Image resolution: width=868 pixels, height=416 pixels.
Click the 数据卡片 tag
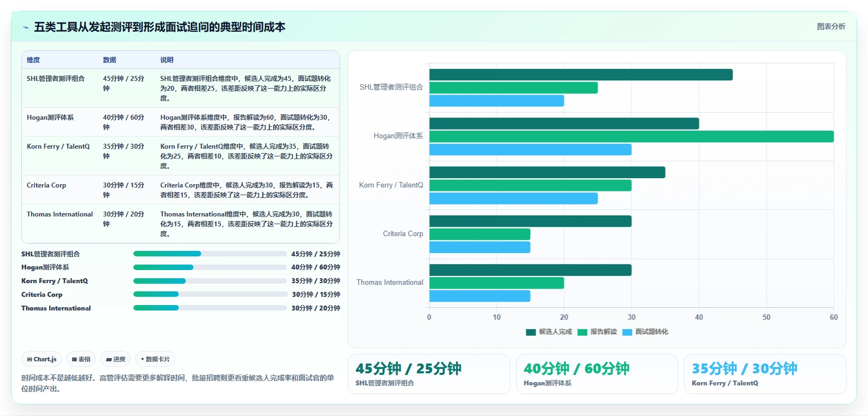pyautogui.click(x=155, y=359)
